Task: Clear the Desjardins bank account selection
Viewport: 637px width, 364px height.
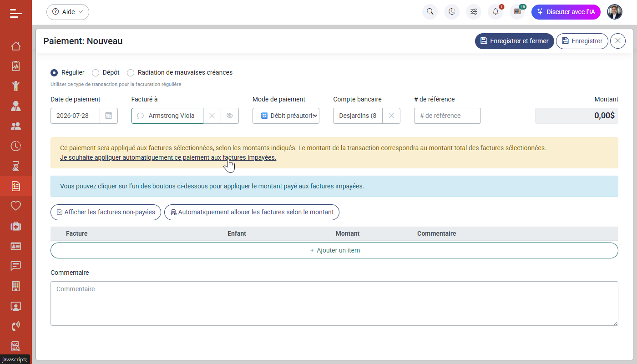Action: click(x=391, y=116)
